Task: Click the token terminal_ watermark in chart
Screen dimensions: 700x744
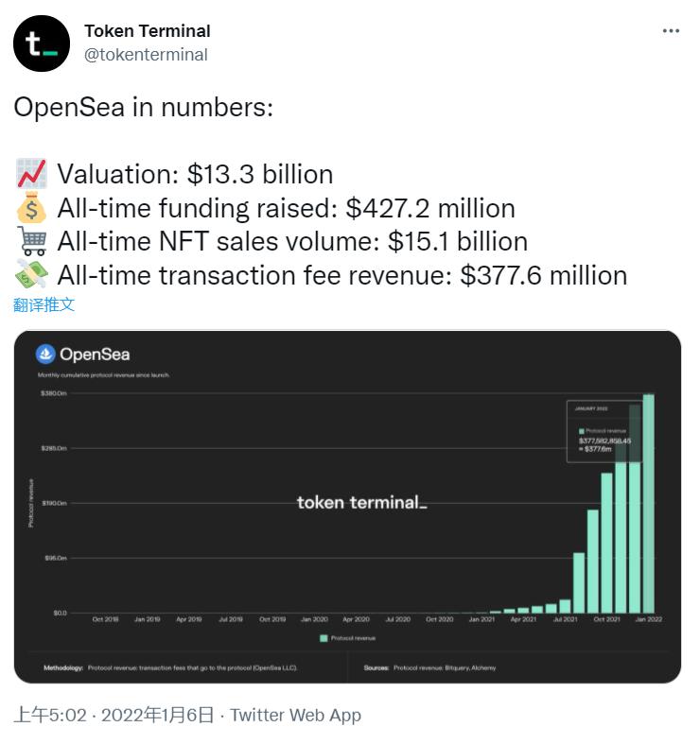Action: click(361, 502)
